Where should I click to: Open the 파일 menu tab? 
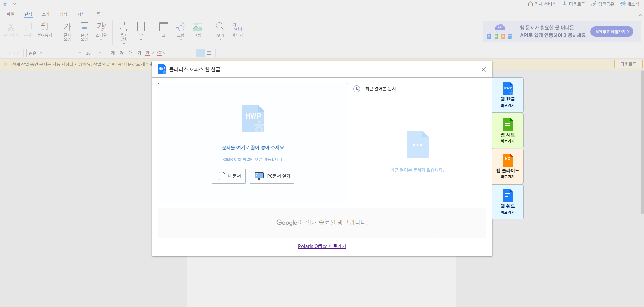coord(11,14)
